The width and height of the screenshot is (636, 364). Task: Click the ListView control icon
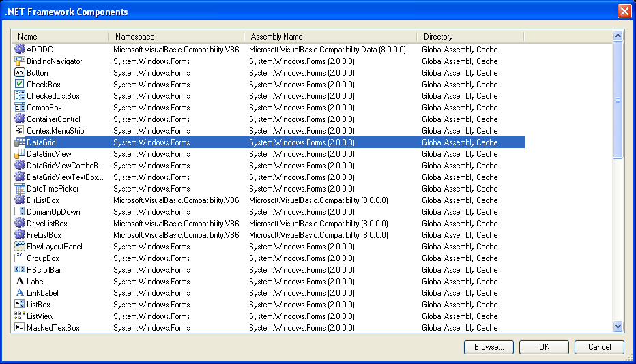(20, 316)
